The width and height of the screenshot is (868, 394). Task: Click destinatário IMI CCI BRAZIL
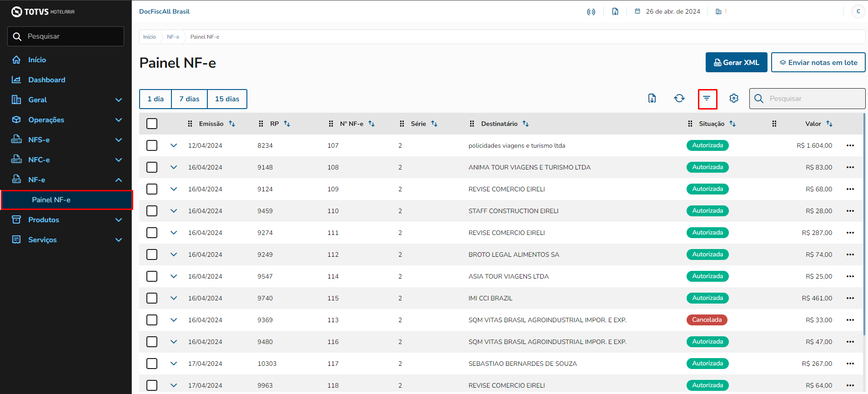point(491,298)
